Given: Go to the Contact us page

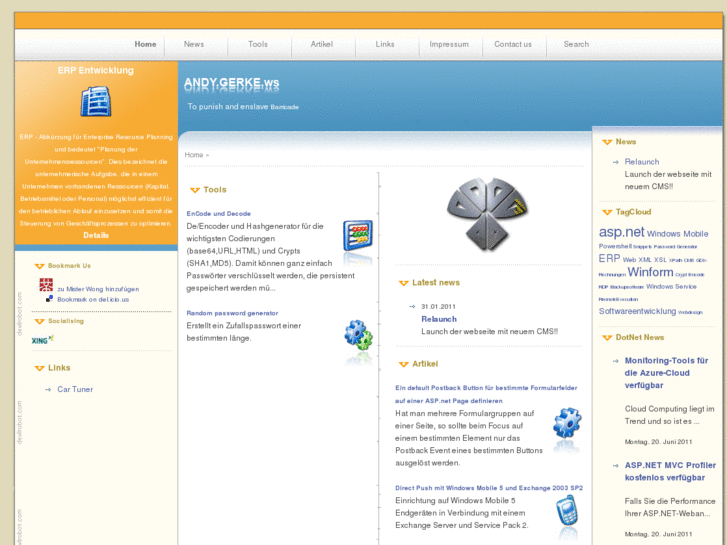Looking at the screenshot, I should point(513,44).
